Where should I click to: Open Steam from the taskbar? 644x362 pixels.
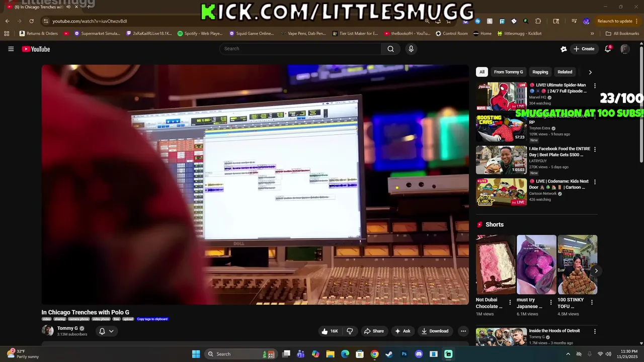pyautogui.click(x=389, y=354)
